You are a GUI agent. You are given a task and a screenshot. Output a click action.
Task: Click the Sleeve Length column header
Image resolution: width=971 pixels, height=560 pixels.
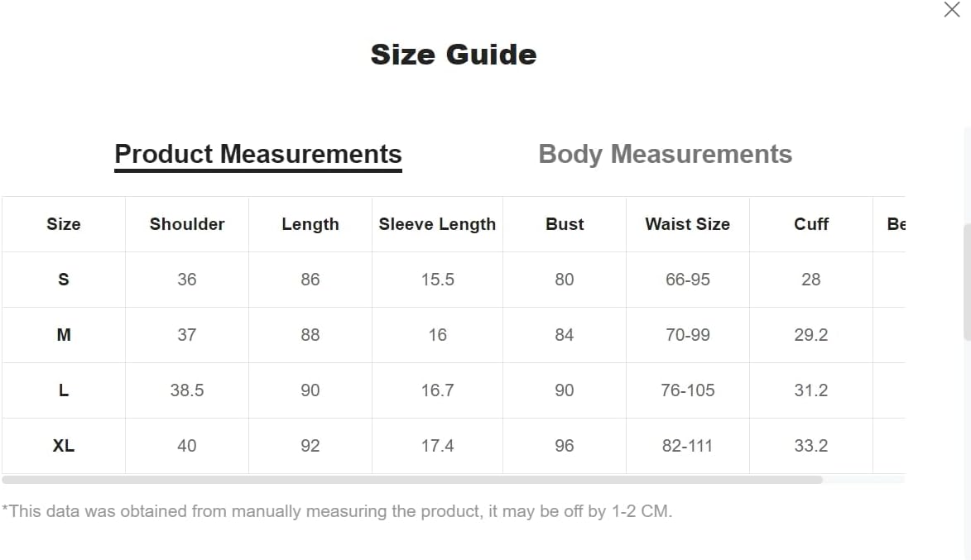click(x=437, y=224)
